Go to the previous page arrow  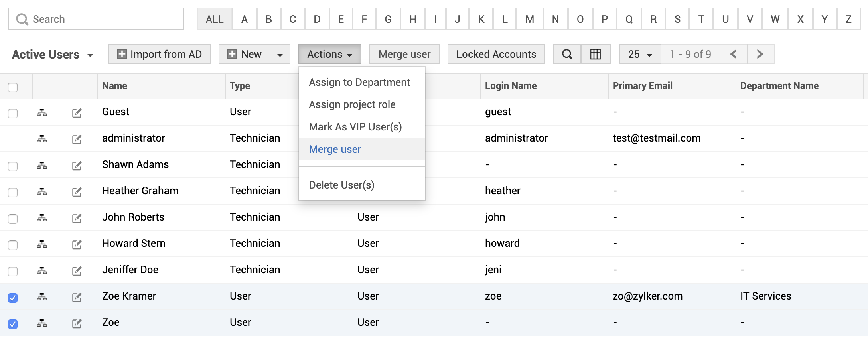click(733, 54)
